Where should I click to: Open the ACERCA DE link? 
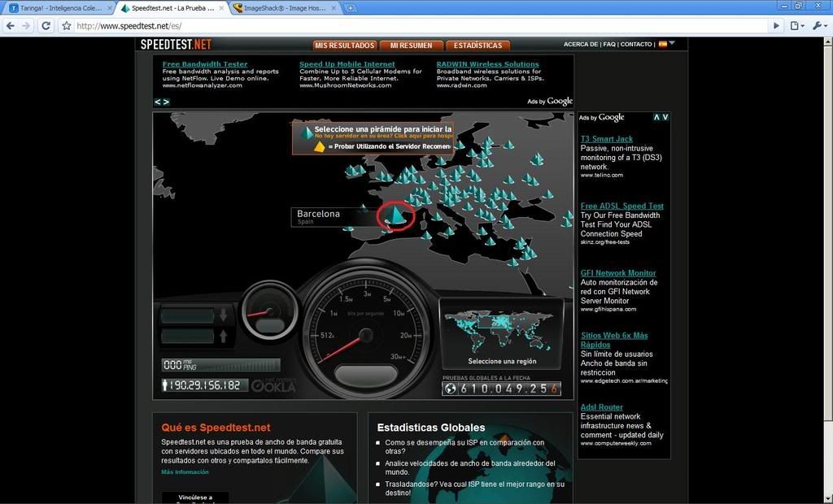coord(581,45)
